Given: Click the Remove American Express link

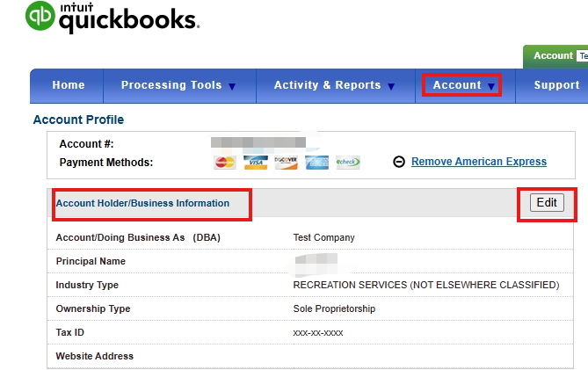Looking at the screenshot, I should [x=479, y=162].
